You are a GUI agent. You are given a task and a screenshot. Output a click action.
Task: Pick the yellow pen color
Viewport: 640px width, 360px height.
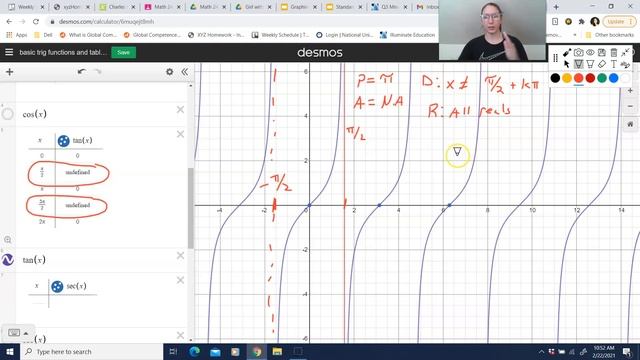567,78
